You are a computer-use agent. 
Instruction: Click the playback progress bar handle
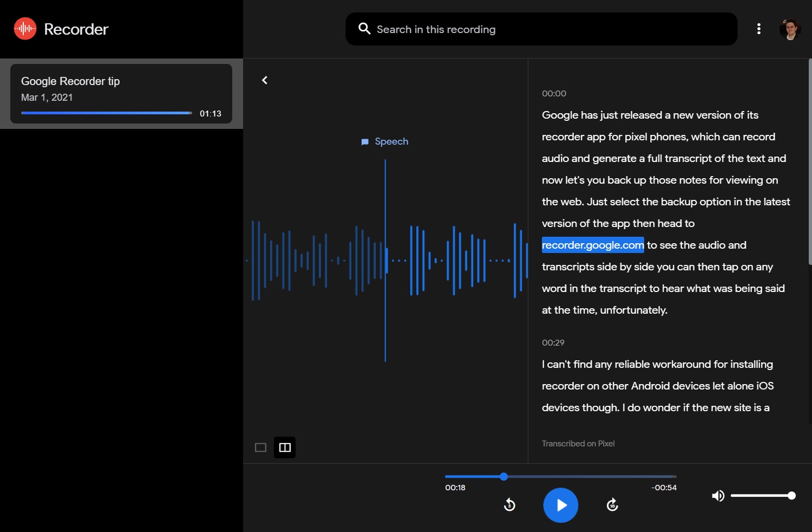pyautogui.click(x=503, y=477)
